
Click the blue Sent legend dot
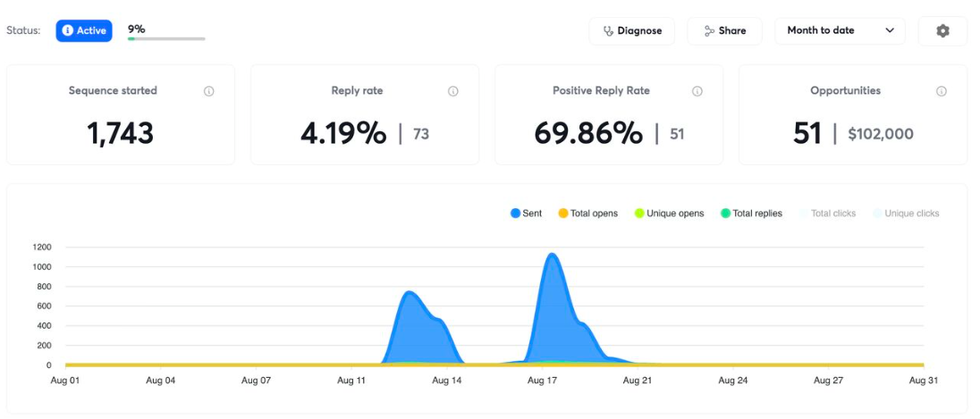(x=516, y=214)
